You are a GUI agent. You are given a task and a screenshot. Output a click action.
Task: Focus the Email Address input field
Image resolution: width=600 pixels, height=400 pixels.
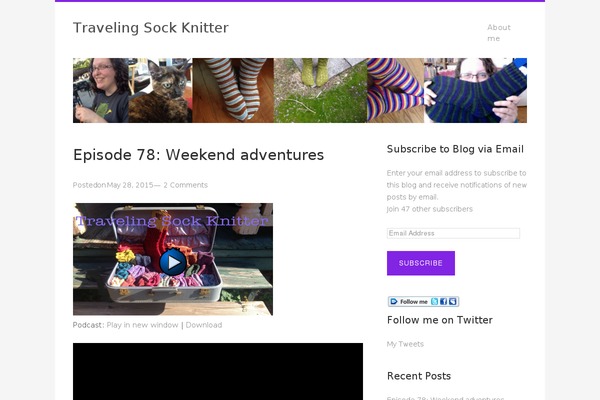pyautogui.click(x=453, y=233)
